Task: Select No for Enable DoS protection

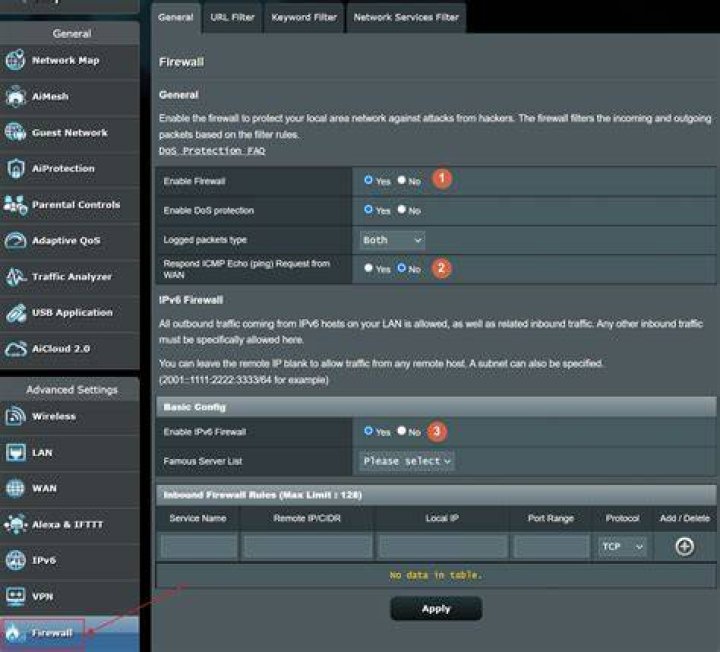Action: [401, 209]
